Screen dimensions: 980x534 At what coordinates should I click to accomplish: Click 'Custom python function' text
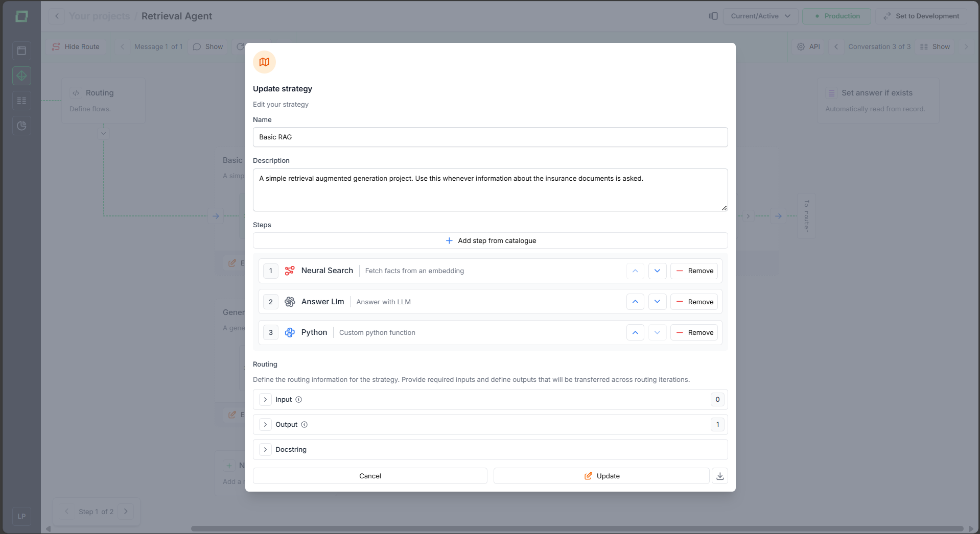[377, 332]
